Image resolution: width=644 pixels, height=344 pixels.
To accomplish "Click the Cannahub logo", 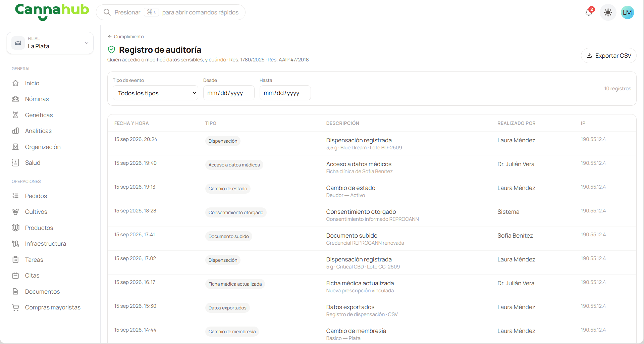I will pos(52,12).
